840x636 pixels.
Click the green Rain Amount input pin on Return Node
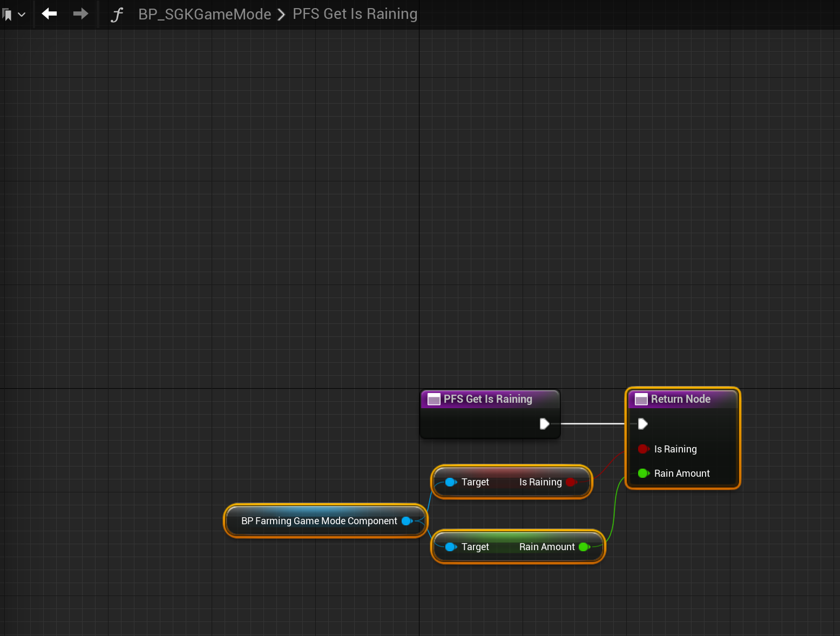click(x=642, y=473)
